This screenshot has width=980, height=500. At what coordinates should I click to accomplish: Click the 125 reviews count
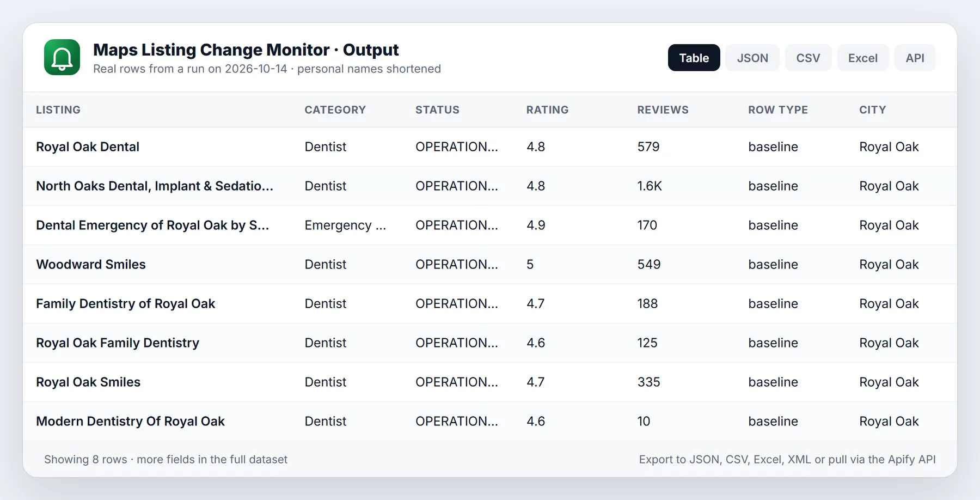(647, 343)
